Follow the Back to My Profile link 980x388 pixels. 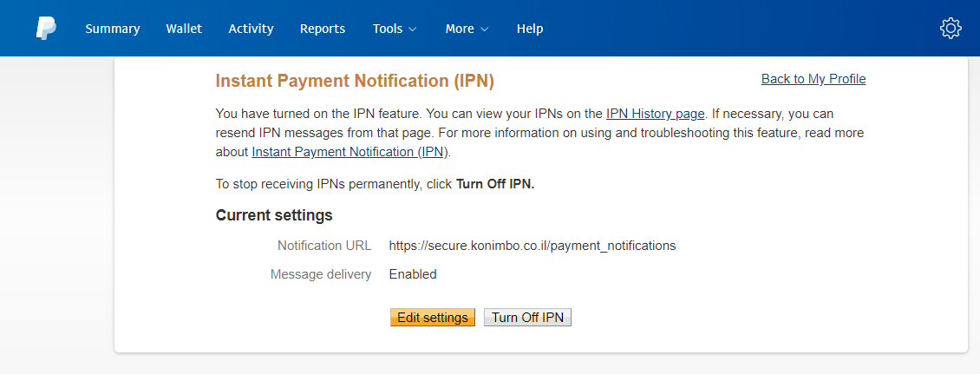[813, 79]
